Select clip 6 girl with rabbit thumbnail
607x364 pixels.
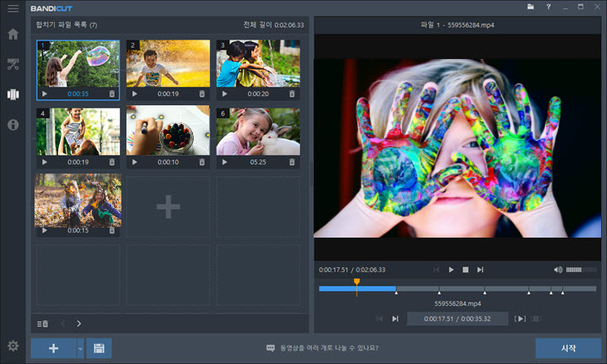(x=258, y=131)
